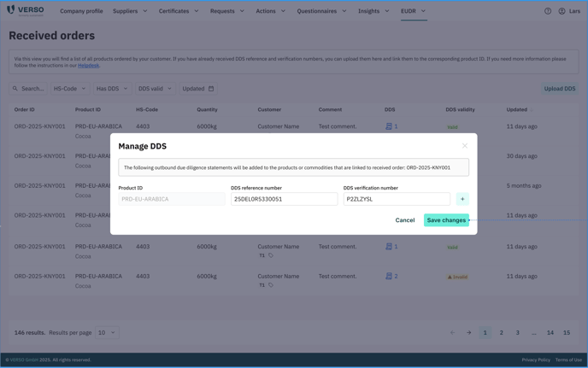The image size is (588, 368).
Task: Click the DDS reference number field
Action: click(x=284, y=199)
